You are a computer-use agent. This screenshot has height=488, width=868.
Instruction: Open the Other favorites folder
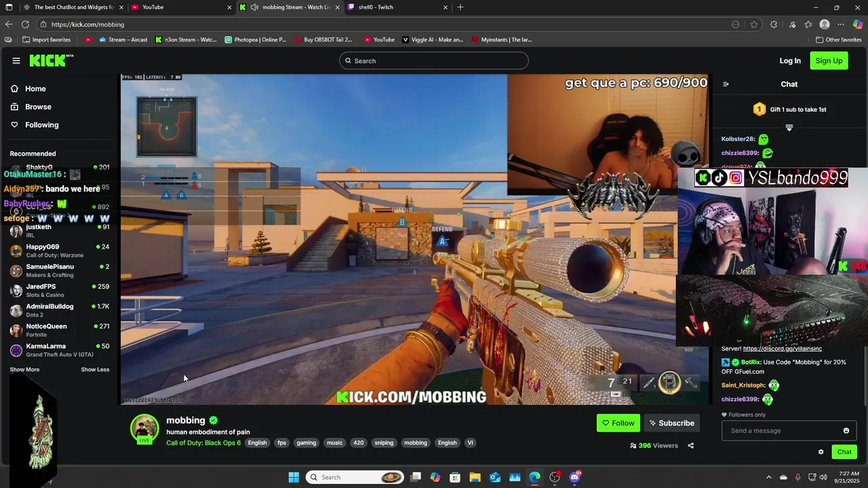838,39
